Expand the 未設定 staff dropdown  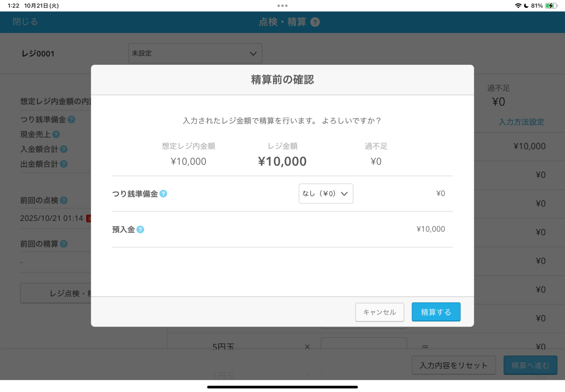[195, 53]
